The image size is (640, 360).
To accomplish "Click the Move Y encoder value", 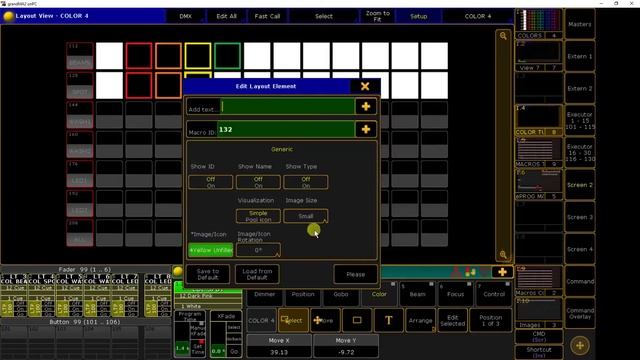I will tap(346, 352).
